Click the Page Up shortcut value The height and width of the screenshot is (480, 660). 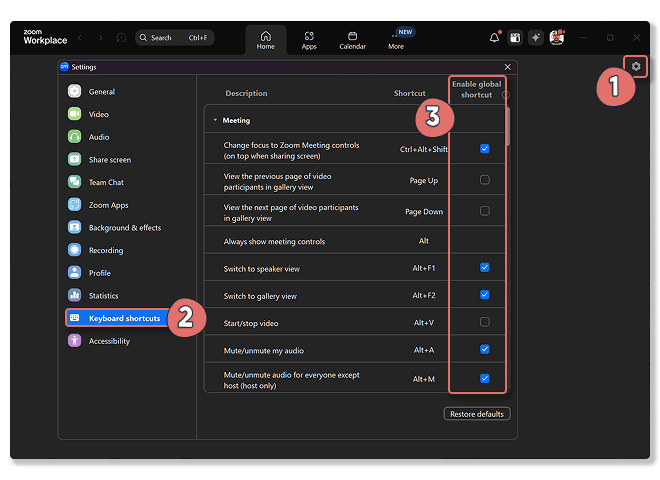(x=423, y=180)
